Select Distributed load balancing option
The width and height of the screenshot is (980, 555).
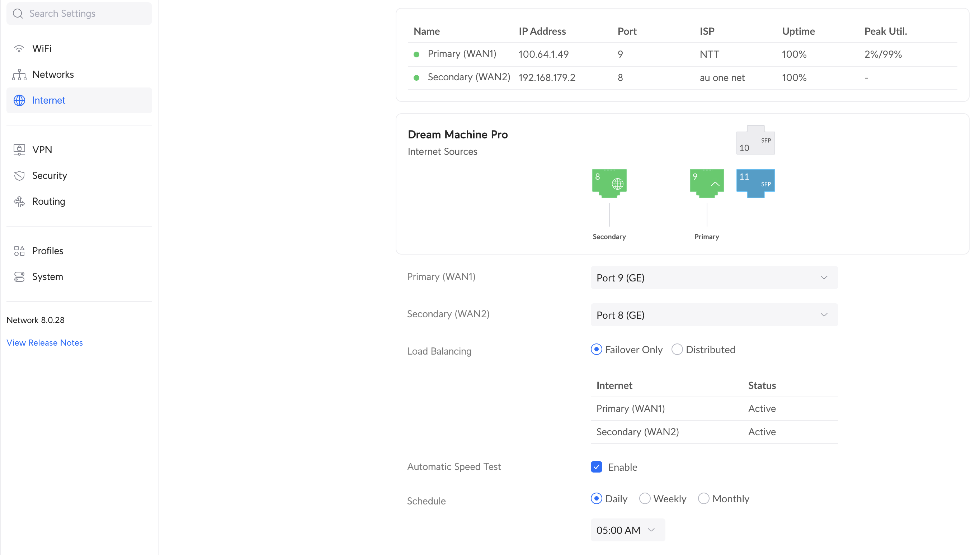[677, 350]
